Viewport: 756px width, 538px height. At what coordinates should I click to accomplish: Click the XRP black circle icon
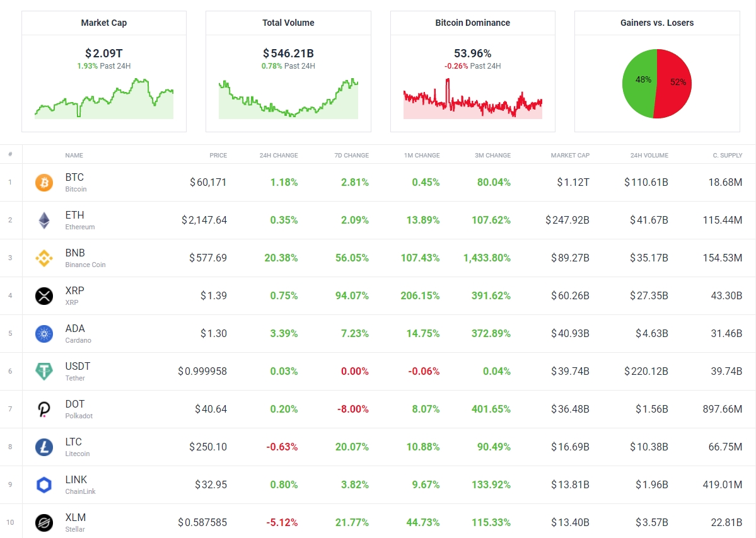(44, 296)
